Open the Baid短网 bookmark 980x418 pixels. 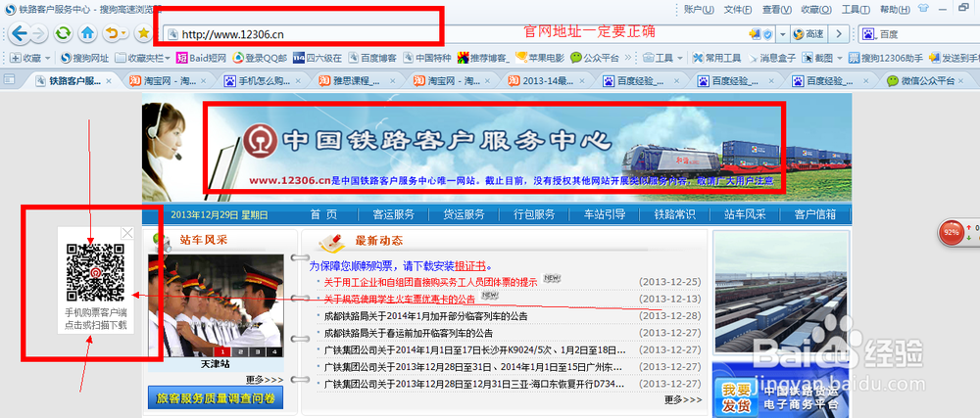201,58
